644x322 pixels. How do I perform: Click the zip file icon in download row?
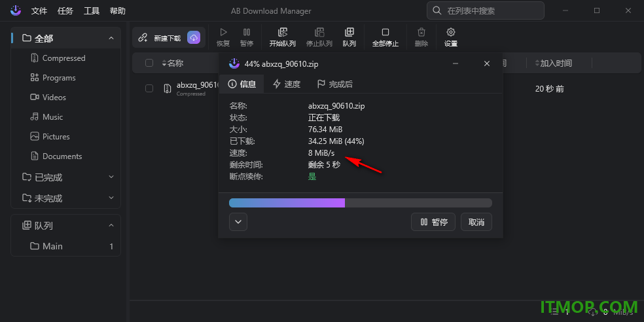(x=167, y=88)
